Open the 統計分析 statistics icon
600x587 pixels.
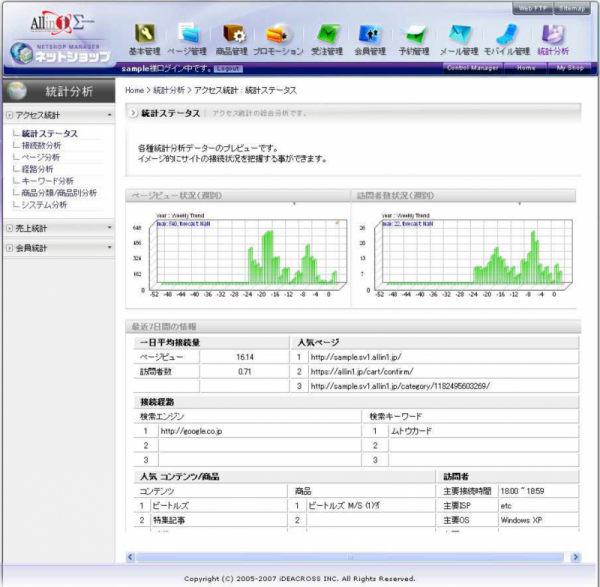click(x=553, y=33)
